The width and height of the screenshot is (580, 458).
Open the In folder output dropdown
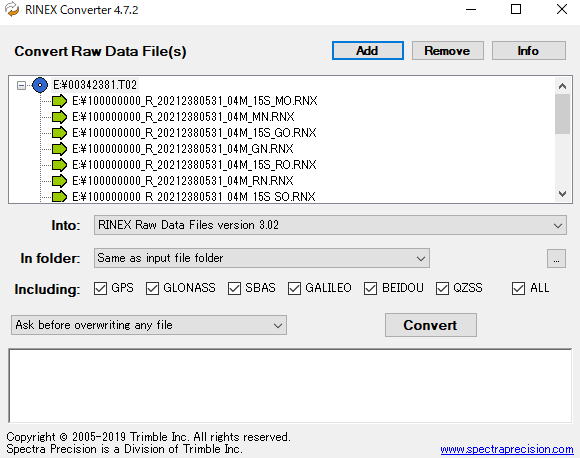[x=262, y=258]
